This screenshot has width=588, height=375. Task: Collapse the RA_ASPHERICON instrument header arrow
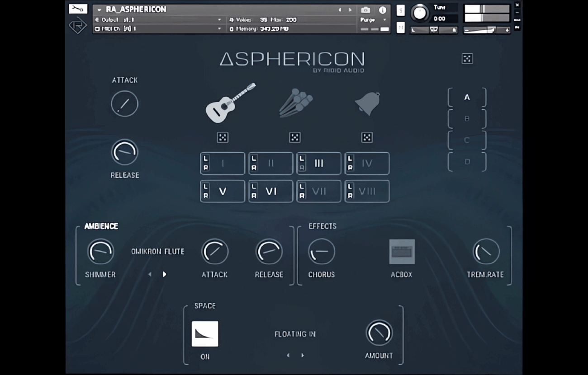pyautogui.click(x=99, y=9)
